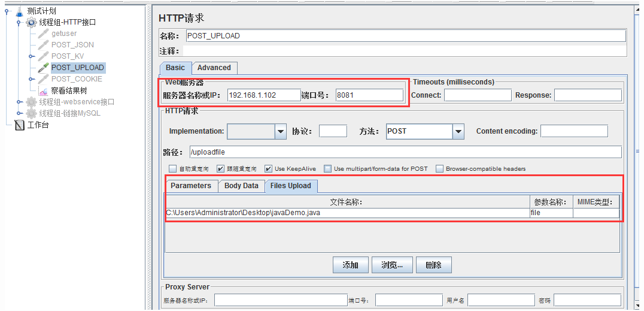
Task: Expand the 线程组-webservice接口 node
Action: pyautogui.click(x=19, y=102)
